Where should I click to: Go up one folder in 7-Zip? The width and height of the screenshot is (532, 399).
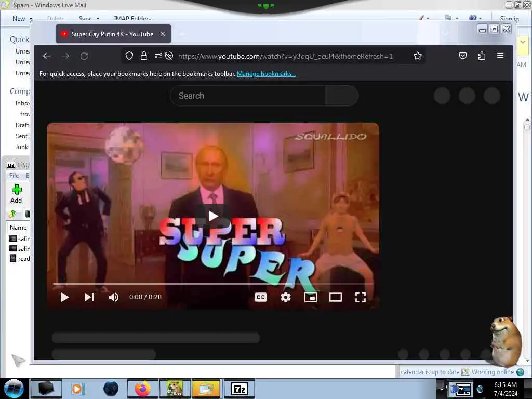click(12, 214)
